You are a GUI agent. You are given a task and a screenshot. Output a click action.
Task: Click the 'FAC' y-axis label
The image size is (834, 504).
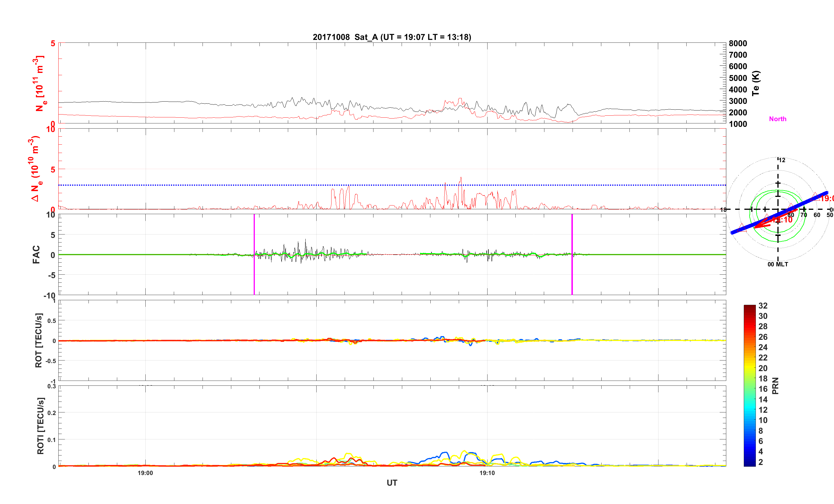click(x=36, y=254)
